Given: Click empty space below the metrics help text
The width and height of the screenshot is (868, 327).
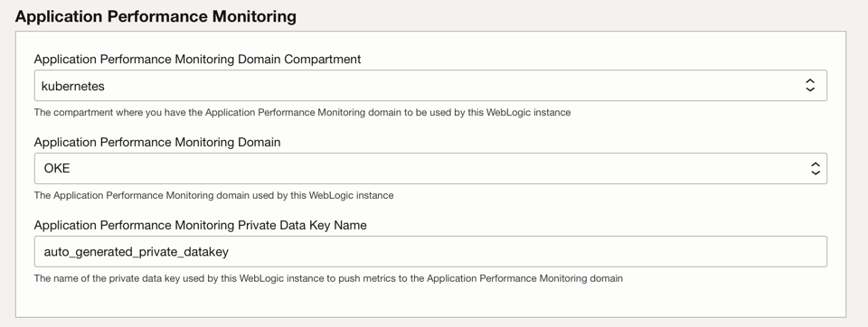Looking at the screenshot, I should coord(430,302).
